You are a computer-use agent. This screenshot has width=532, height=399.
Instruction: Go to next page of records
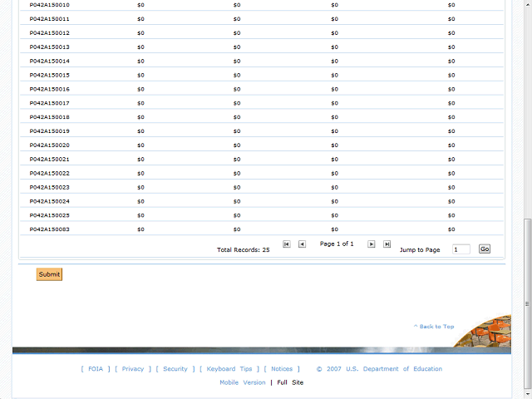(372, 244)
